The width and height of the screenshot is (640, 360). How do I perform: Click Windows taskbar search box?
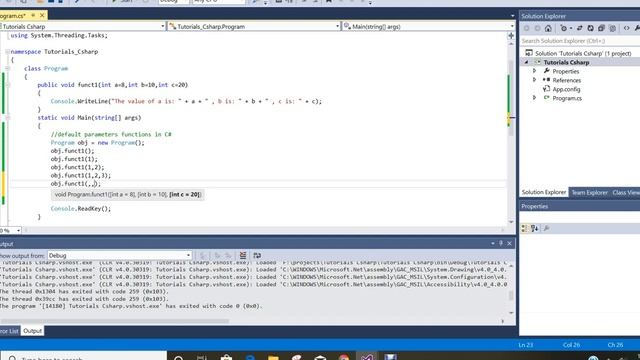84,356
